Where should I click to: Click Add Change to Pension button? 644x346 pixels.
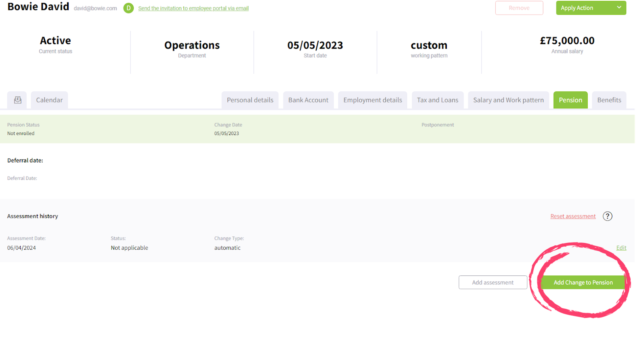coord(583,282)
